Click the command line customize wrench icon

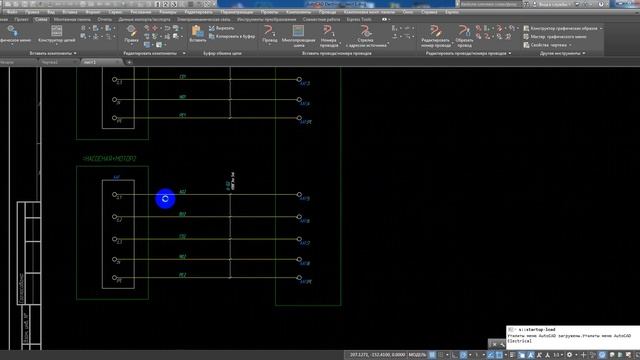(502, 344)
